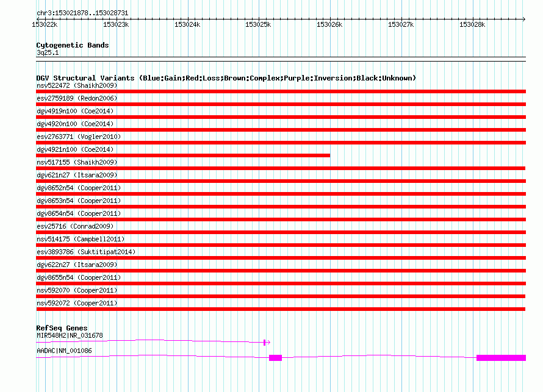Image resolution: width=543 pixels, height=392 pixels.
Task: Click the 153025k ruler tick label
Action: [x=258, y=24]
